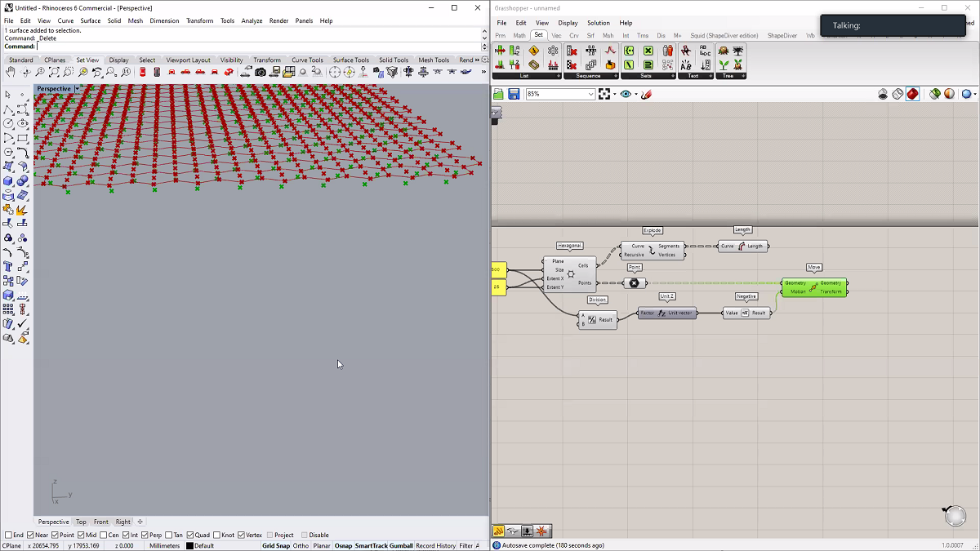Screen dimensions: 980x551
Task: Open a file from the Grasshopper canvas toolbar
Action: (498, 94)
